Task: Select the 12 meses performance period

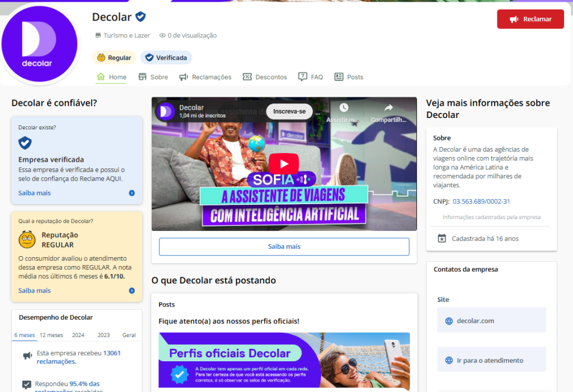Action: click(x=51, y=335)
